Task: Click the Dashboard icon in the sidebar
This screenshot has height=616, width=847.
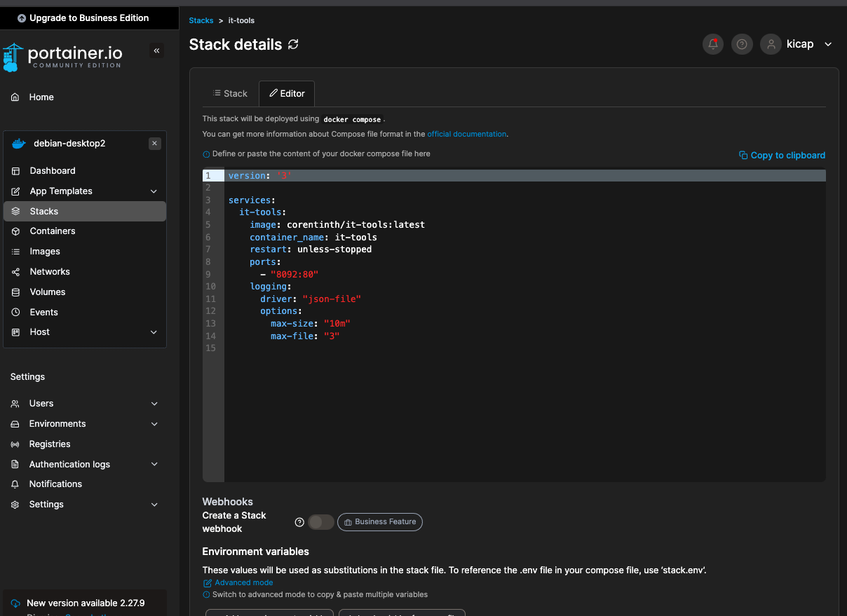Action: click(x=15, y=171)
